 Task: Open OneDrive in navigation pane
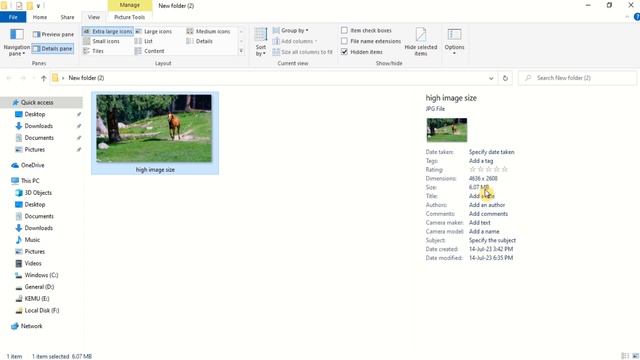(32, 165)
